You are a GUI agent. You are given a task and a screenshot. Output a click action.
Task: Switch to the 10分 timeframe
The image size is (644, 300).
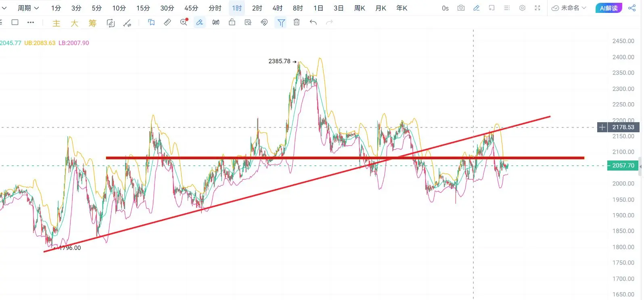(119, 8)
